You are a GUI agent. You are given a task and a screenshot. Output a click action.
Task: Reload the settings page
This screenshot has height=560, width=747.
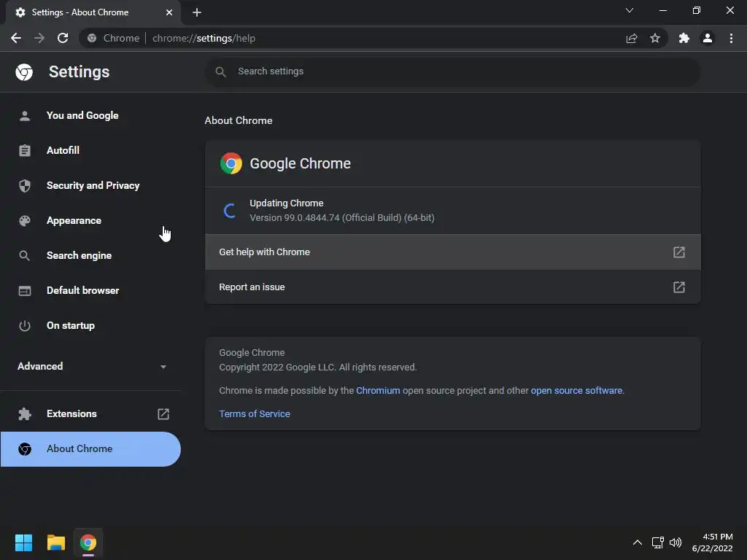[63, 38]
